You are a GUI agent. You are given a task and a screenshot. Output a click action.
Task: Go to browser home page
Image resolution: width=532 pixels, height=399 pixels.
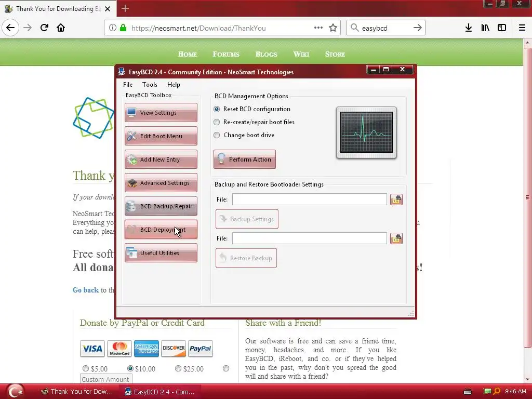(61, 28)
